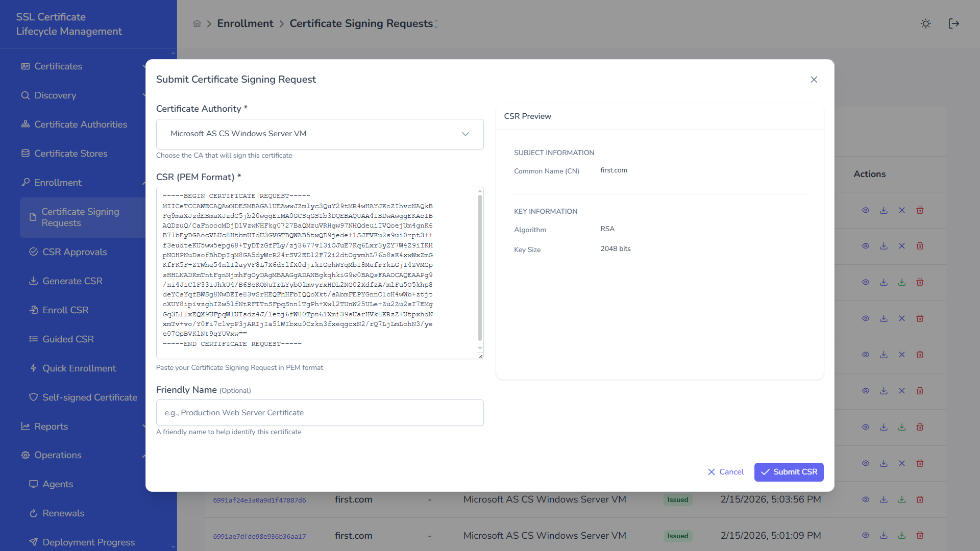Log out using the top-right logout icon
Image resolution: width=980 pixels, height=551 pixels.
click(x=953, y=23)
